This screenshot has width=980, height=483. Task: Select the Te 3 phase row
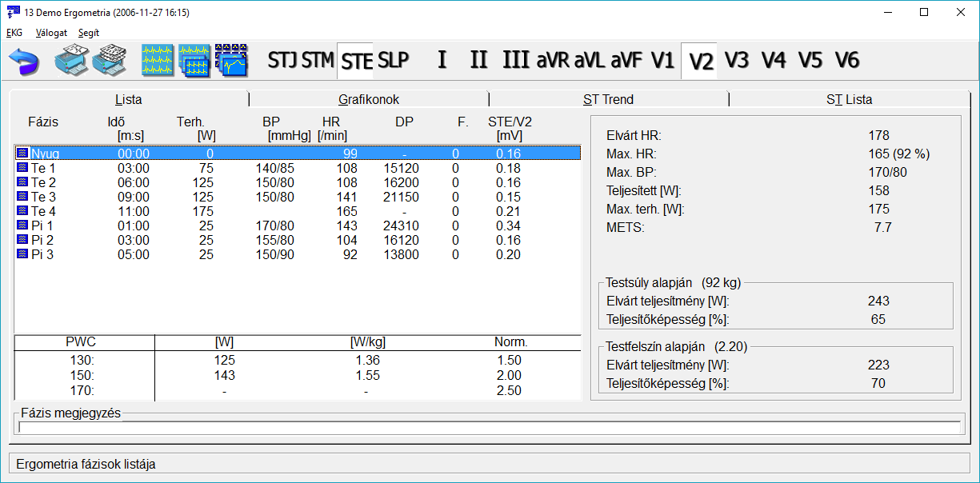pos(298,197)
